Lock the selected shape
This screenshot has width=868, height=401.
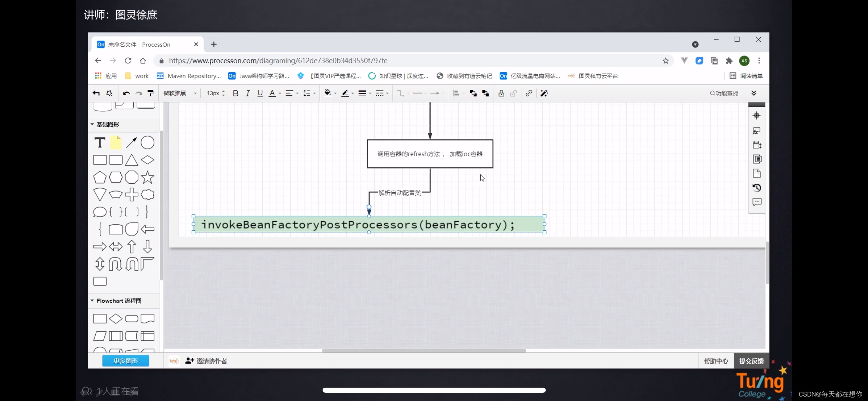(x=501, y=93)
